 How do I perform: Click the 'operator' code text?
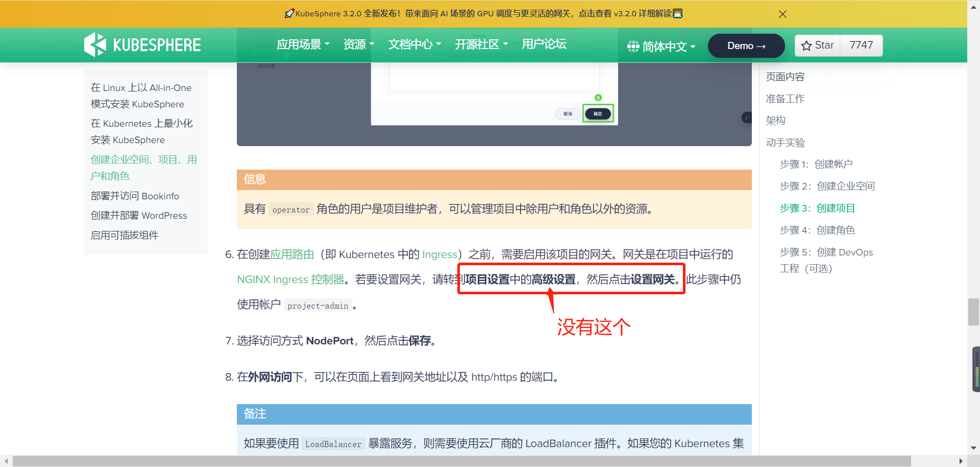point(291,210)
